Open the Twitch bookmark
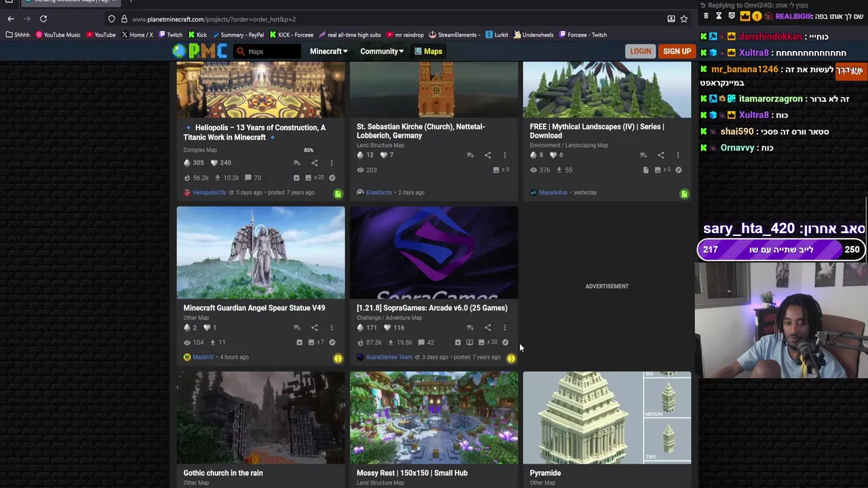Image resolution: width=868 pixels, height=488 pixels. (170, 35)
